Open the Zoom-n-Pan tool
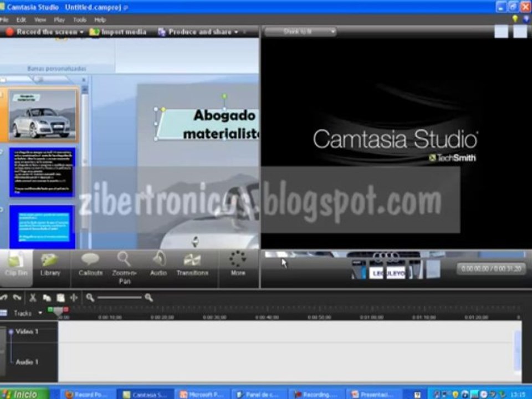 click(x=125, y=268)
